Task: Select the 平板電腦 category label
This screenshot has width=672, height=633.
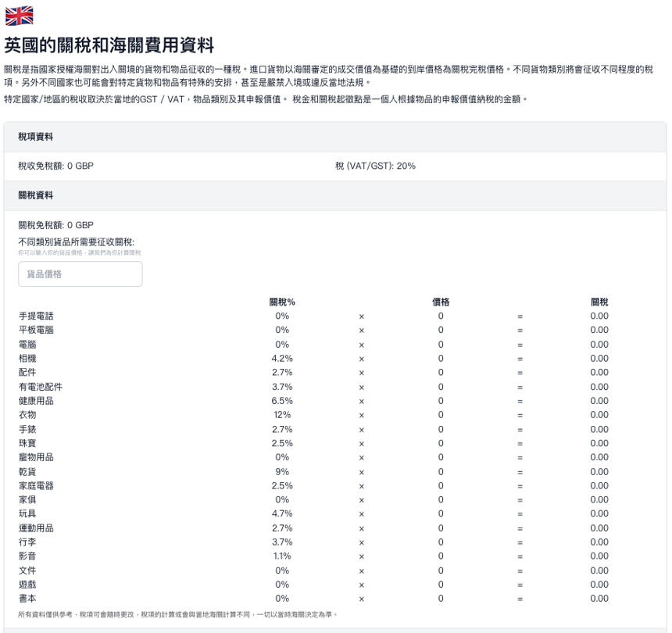Action: click(36, 330)
